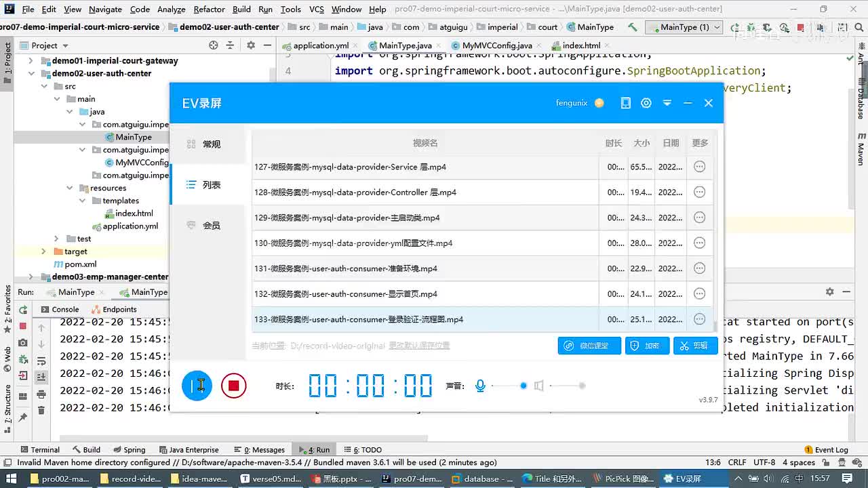Open 黑板.pptx from the taskbar
Viewport: 868px width, 488px height.
pos(341,479)
